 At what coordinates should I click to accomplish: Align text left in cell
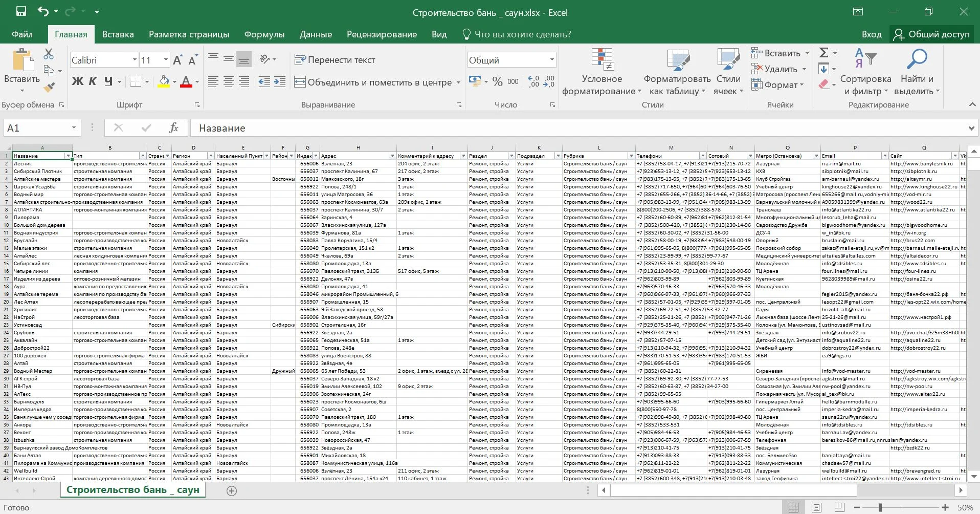pos(213,81)
